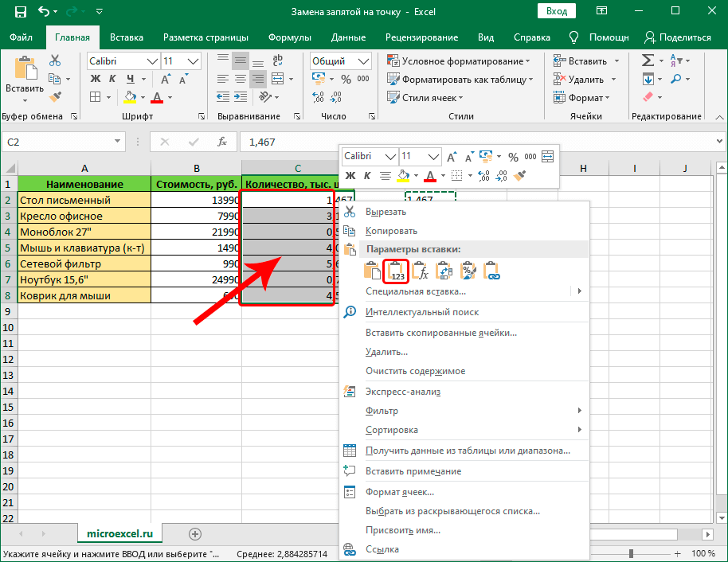
Task: Click mini toolbar red font color
Action: pos(430,175)
